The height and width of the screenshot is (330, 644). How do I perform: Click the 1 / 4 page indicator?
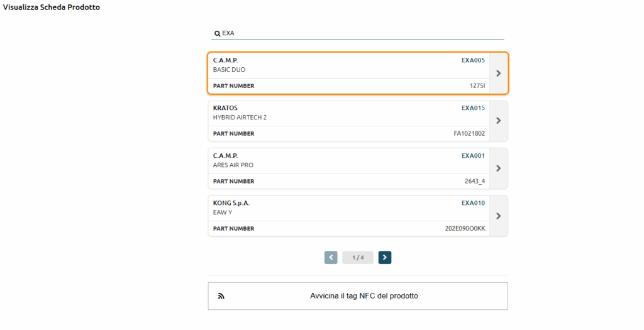[x=358, y=257]
